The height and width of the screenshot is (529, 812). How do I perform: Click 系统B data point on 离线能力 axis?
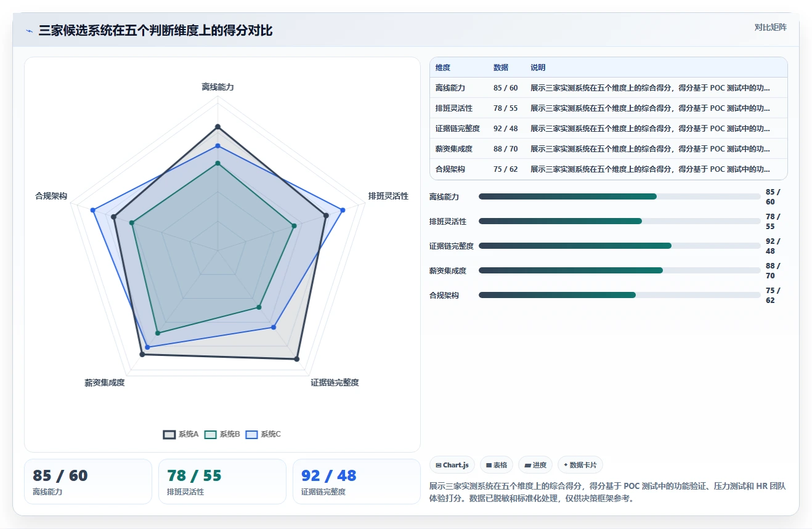pyautogui.click(x=217, y=163)
